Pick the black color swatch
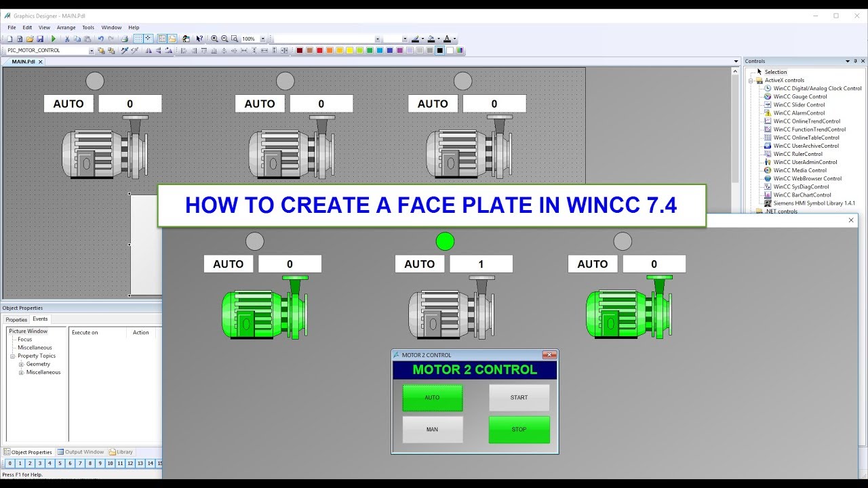 pyautogui.click(x=440, y=50)
